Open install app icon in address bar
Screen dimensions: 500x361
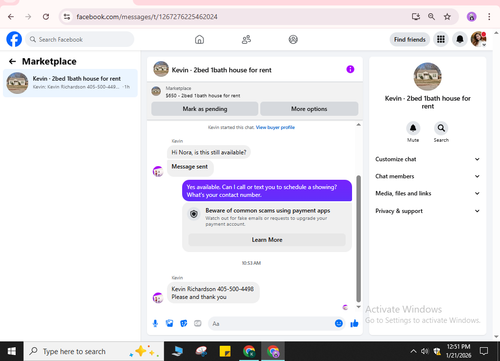point(416,17)
